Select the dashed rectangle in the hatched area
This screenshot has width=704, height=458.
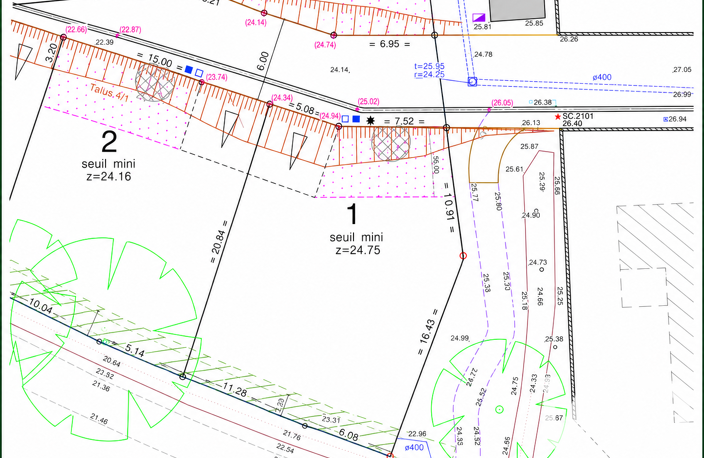[x=644, y=288]
